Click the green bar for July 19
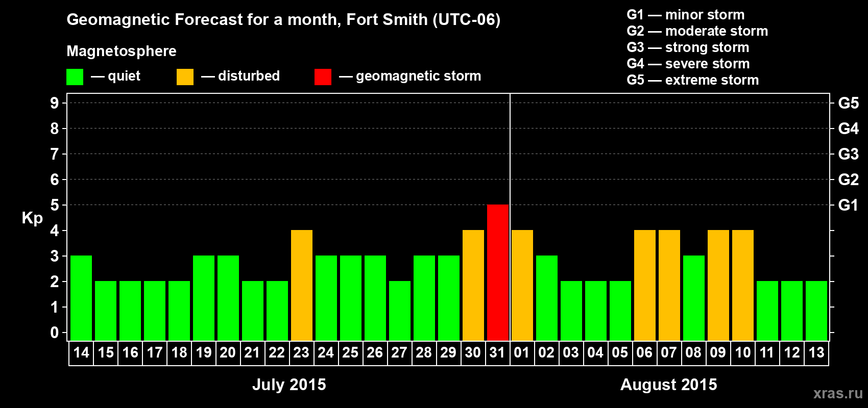The width and height of the screenshot is (868, 408). tap(204, 298)
